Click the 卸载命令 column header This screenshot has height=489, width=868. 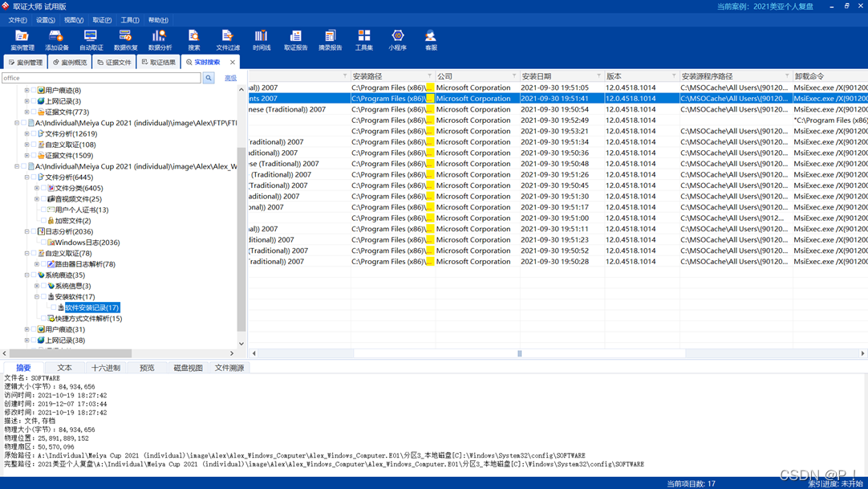click(x=830, y=75)
